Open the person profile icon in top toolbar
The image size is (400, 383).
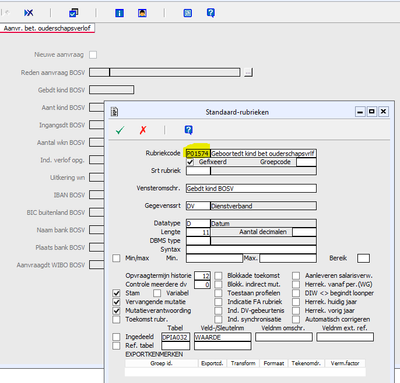click(142, 13)
